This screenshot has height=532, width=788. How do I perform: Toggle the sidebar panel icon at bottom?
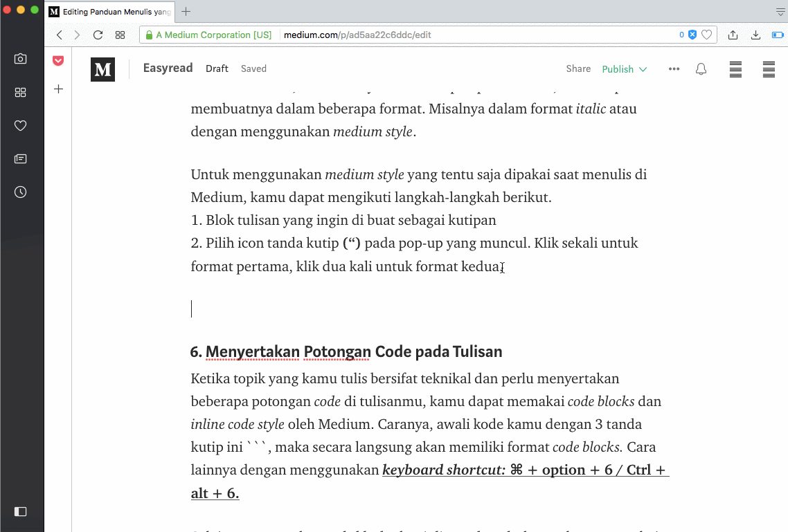20,511
